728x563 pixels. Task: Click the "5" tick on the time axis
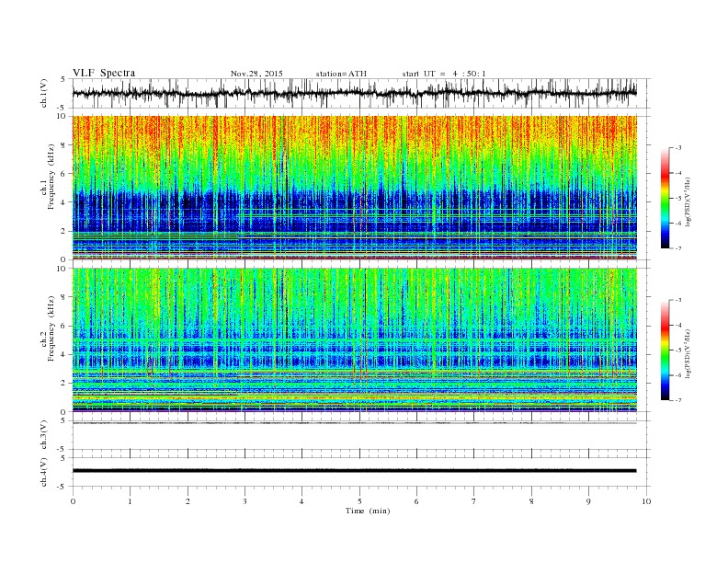point(359,501)
